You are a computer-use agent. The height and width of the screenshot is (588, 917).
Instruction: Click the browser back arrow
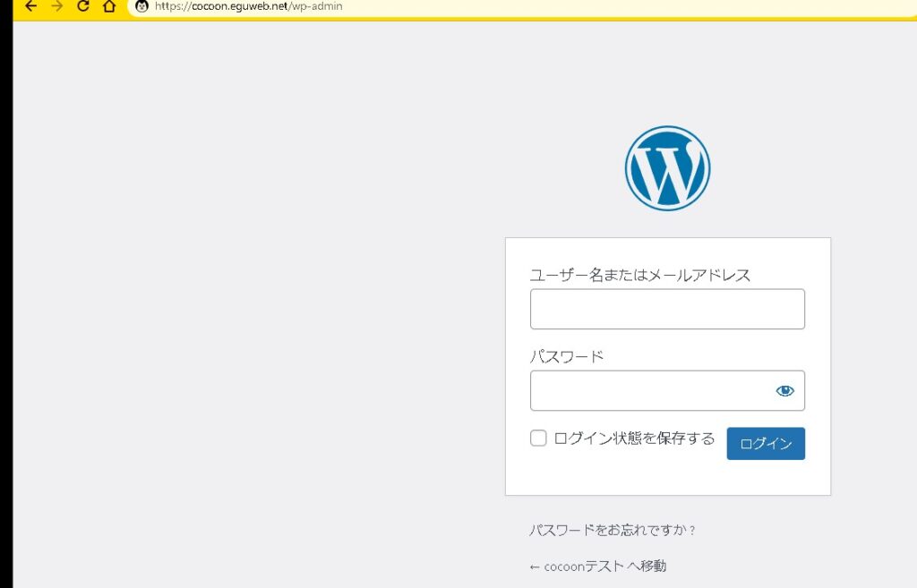click(x=30, y=6)
